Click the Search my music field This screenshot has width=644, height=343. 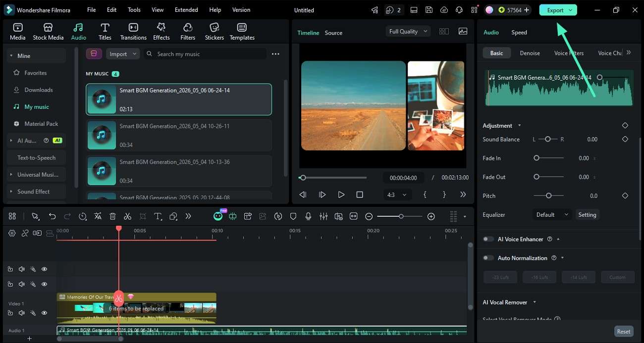coord(206,54)
